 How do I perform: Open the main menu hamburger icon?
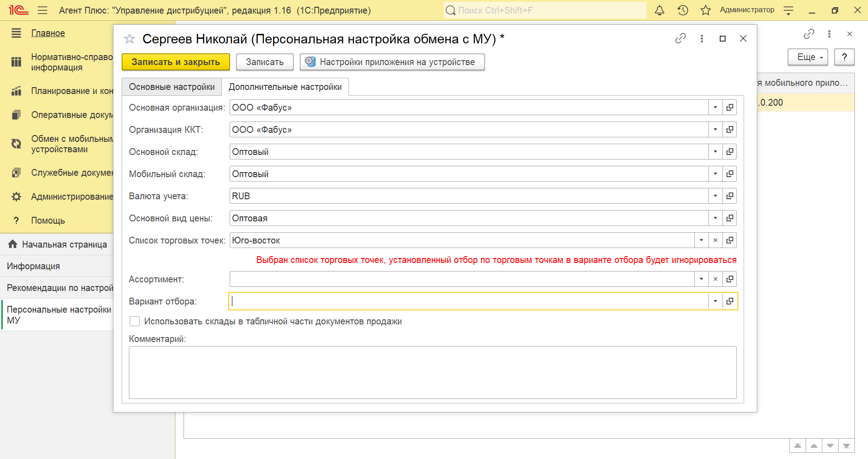pos(42,10)
